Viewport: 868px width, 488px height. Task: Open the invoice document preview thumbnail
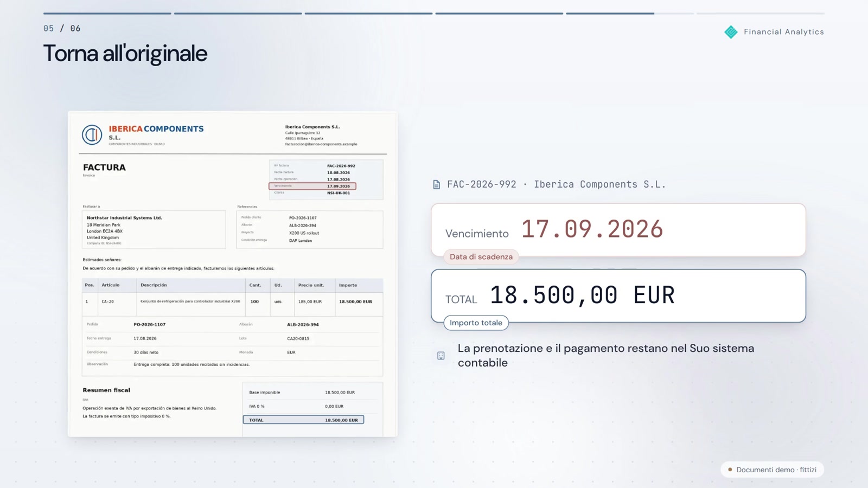pos(233,274)
